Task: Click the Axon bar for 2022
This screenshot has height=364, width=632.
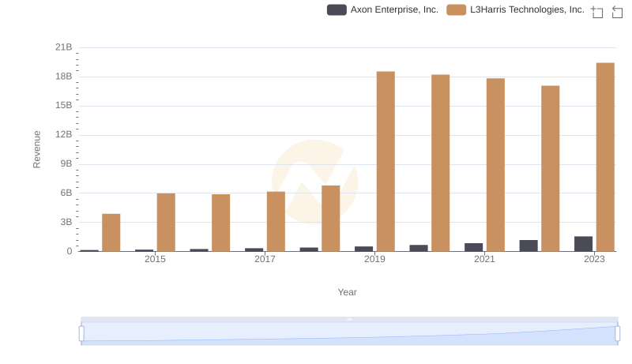Action: click(529, 246)
